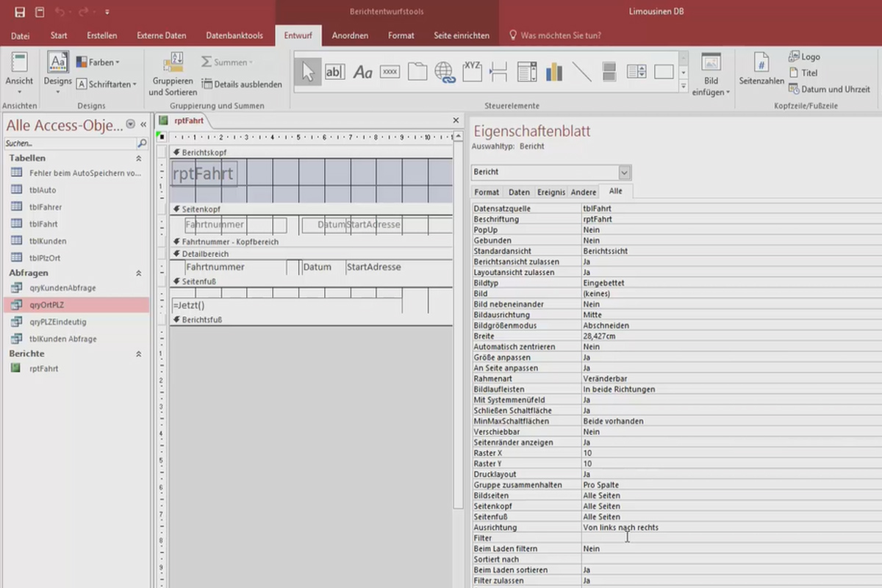This screenshot has height=588, width=882.
Task: Switch to the Seite einrichten ribbon tab
Action: click(x=462, y=35)
